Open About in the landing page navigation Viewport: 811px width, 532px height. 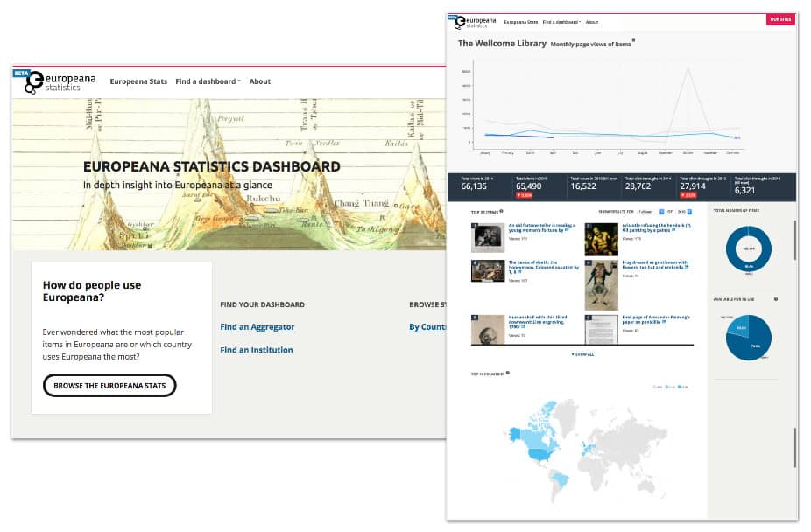259,81
